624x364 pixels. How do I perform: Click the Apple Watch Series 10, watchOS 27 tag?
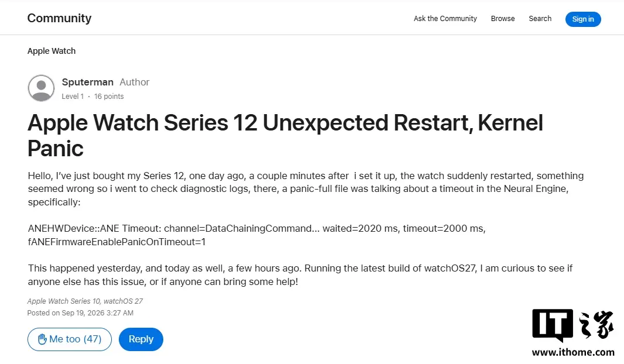pos(85,301)
